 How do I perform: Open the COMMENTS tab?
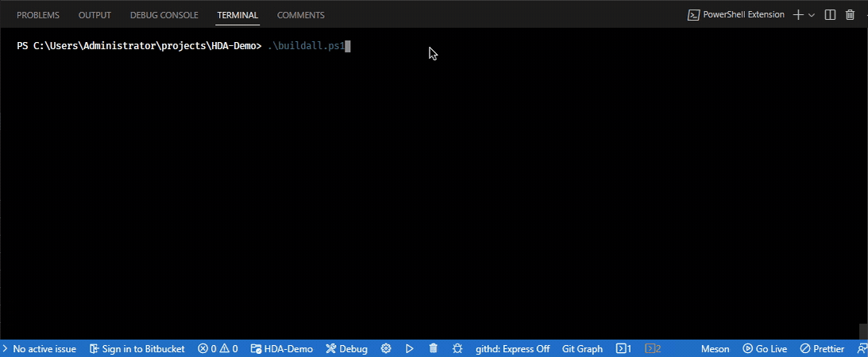(x=301, y=15)
